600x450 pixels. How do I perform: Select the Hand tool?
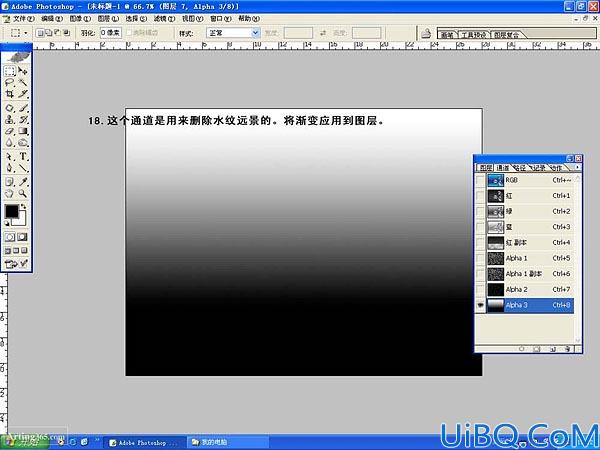pos(10,194)
